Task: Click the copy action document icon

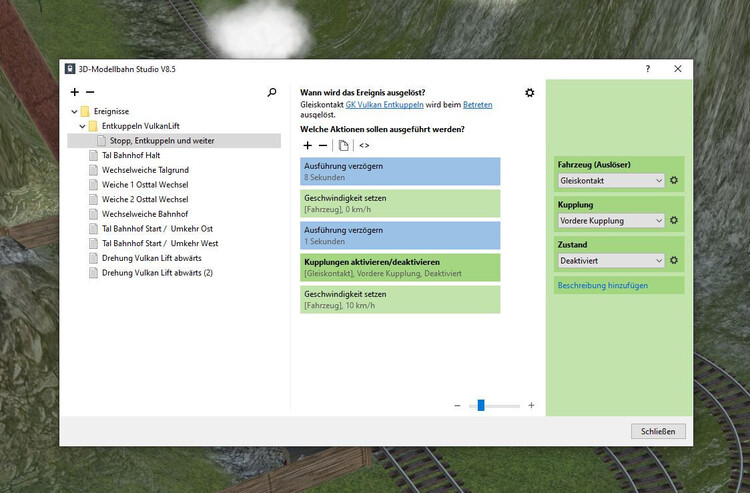Action: pyautogui.click(x=343, y=145)
